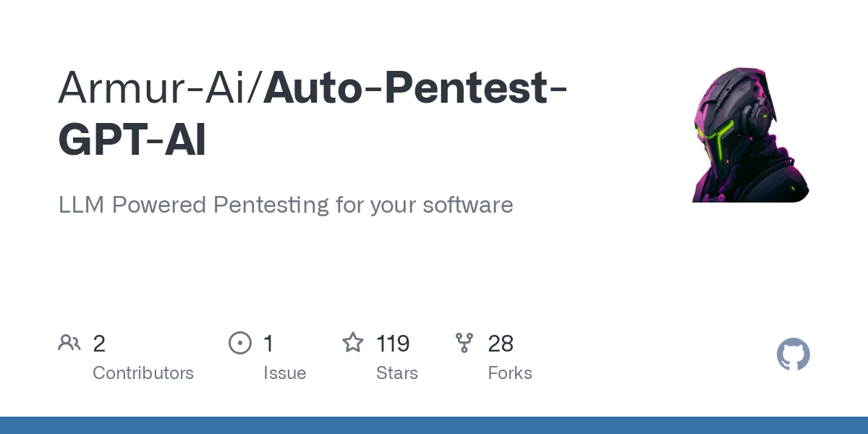Open the helmeted robot avatar image
The height and width of the screenshot is (434, 868).
[x=750, y=135]
